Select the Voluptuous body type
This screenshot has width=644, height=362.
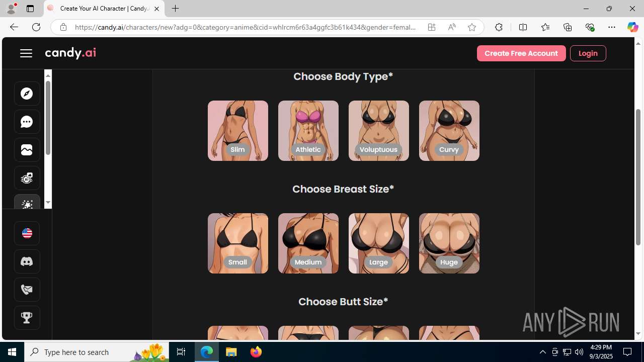pos(379,131)
